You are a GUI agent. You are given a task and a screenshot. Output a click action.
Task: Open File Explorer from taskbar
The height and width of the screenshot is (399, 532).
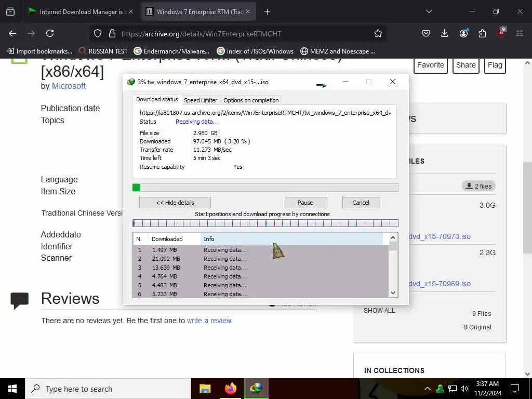(205, 389)
